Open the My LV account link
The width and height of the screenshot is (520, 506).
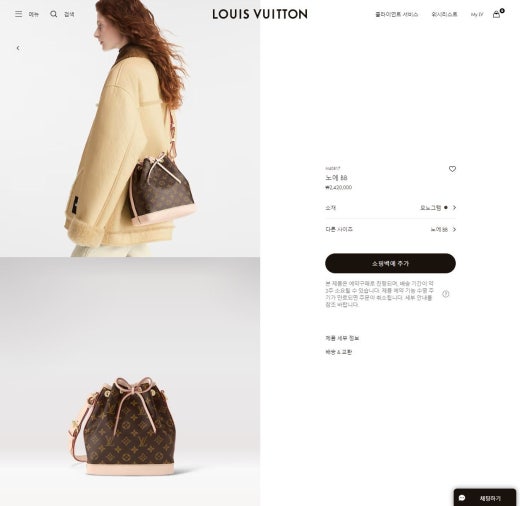(477, 14)
